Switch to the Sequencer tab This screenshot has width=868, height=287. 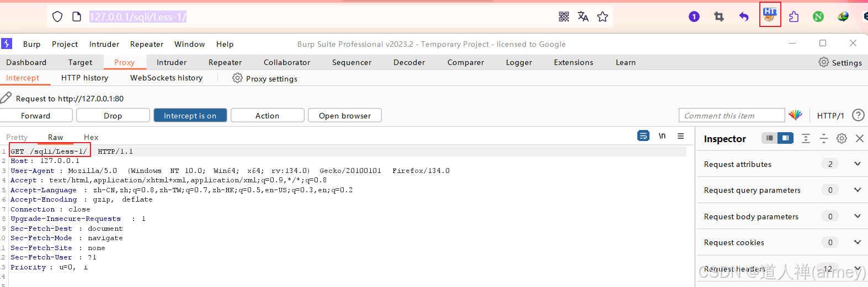click(x=352, y=62)
